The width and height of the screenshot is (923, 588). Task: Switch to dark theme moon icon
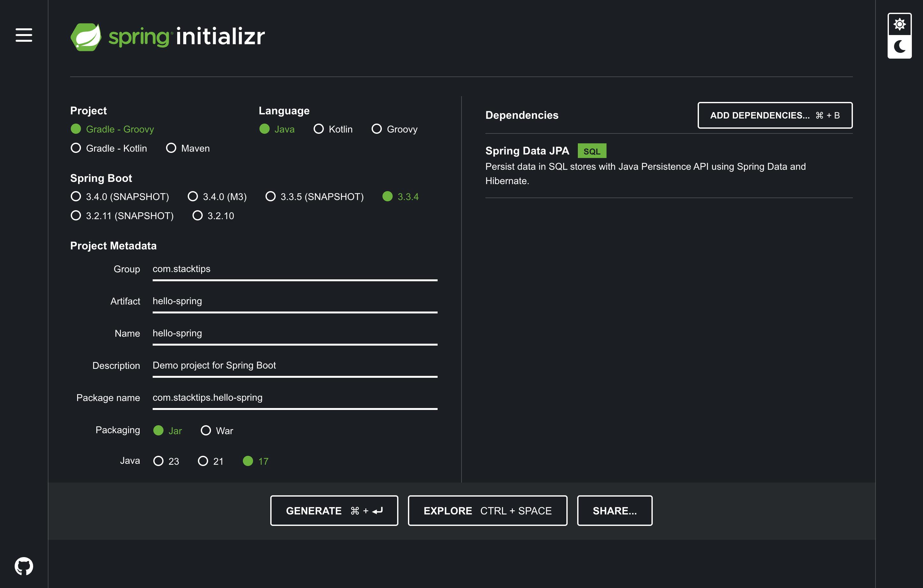click(899, 47)
